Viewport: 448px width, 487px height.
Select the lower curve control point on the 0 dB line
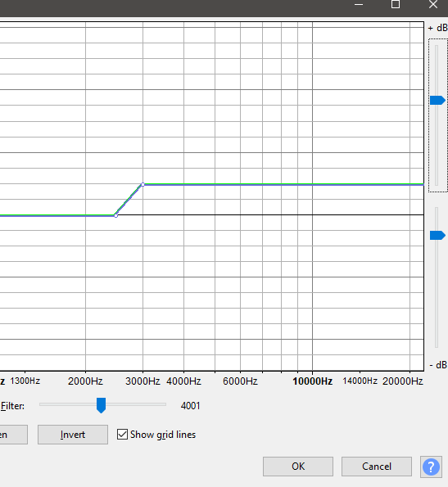(x=115, y=215)
